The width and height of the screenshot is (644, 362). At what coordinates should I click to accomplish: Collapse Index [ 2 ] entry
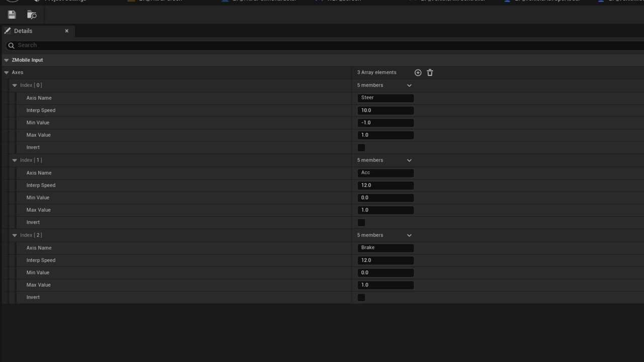(x=15, y=235)
